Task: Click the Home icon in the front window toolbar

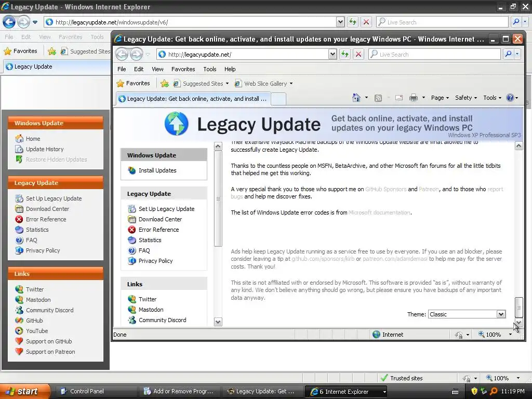Action: pyautogui.click(x=356, y=98)
